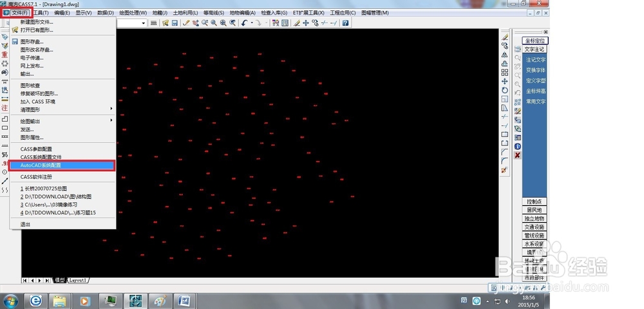Open the 等高线(S) menu
644x309 pixels.
click(214, 13)
